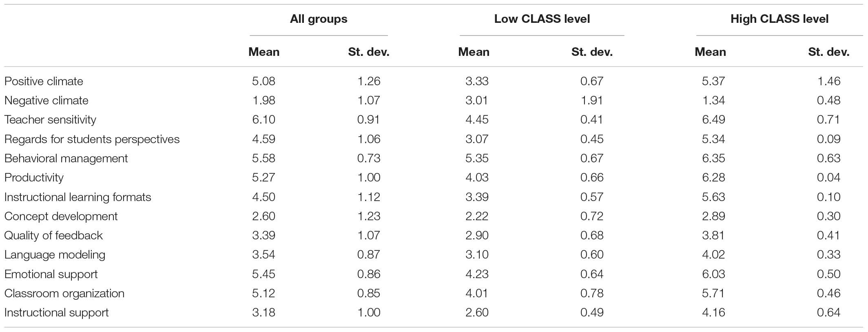Click the 'Negative climate' row label
868x332 pixels.
[46, 100]
